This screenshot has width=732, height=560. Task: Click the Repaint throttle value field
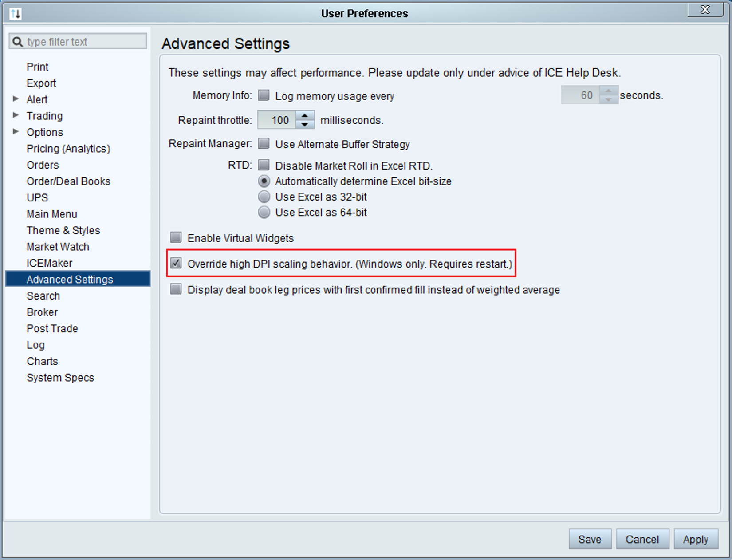coord(277,120)
